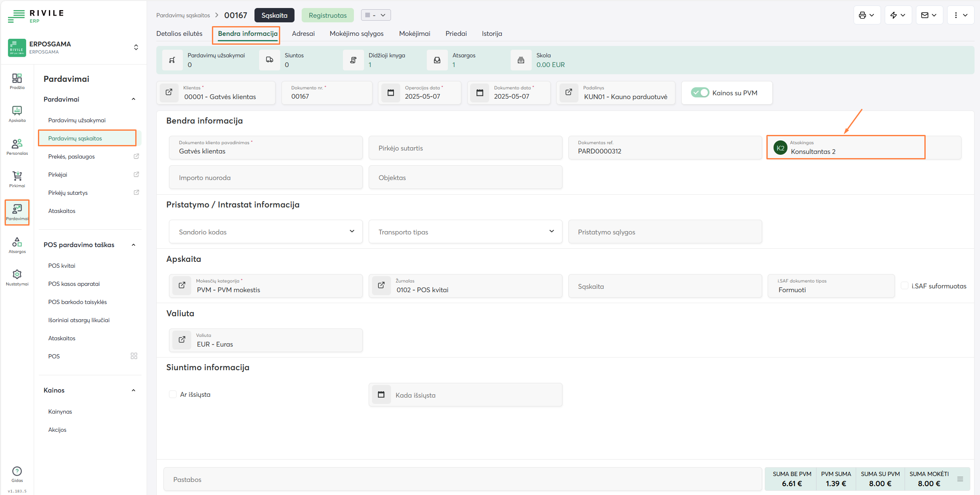Toggle the Kainos su PVM switch
The height and width of the screenshot is (495, 980).
700,93
